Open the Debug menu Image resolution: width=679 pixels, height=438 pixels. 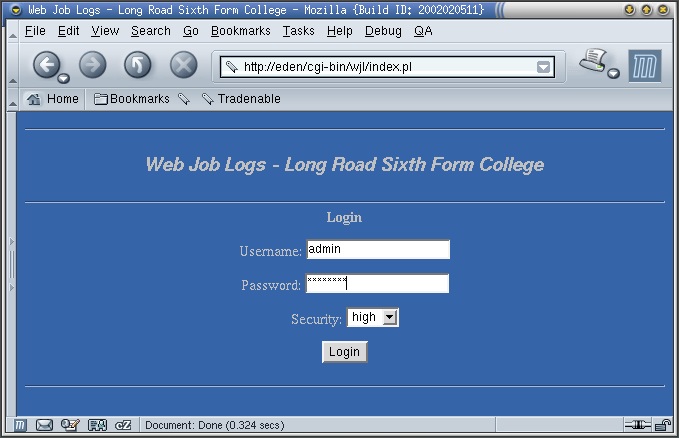point(383,31)
